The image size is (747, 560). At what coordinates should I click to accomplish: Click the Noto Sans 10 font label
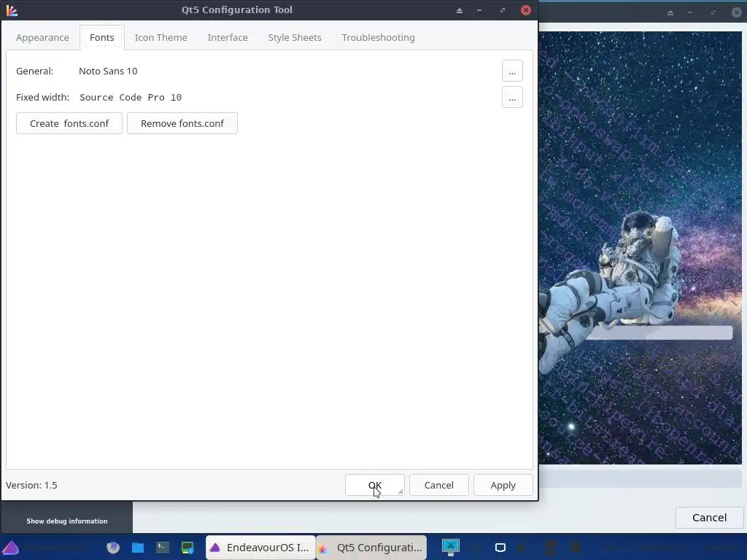point(108,71)
